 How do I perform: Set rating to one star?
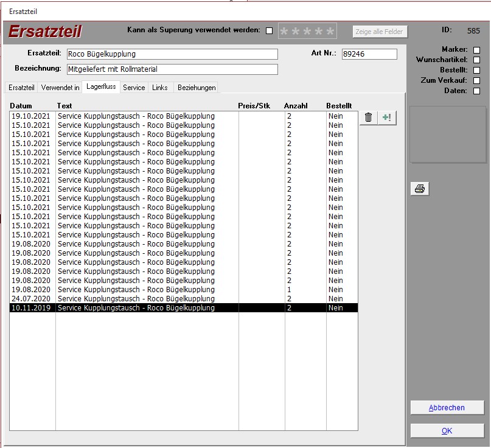click(284, 31)
